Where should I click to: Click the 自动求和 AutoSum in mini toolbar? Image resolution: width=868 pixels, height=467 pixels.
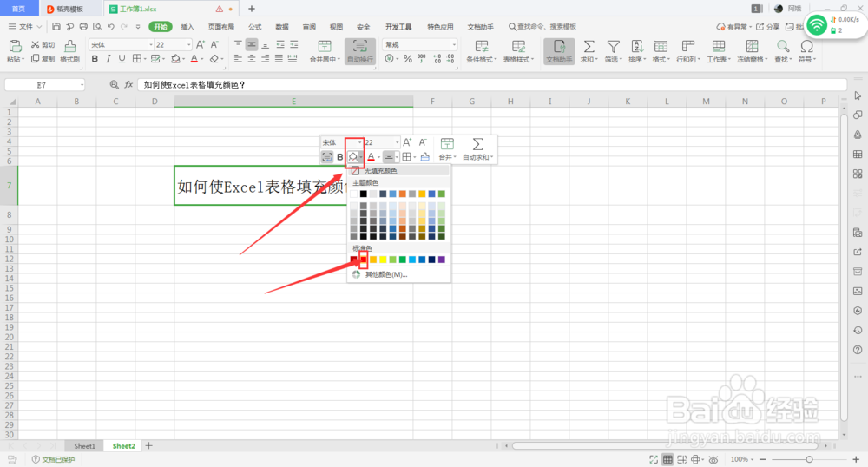point(477,149)
